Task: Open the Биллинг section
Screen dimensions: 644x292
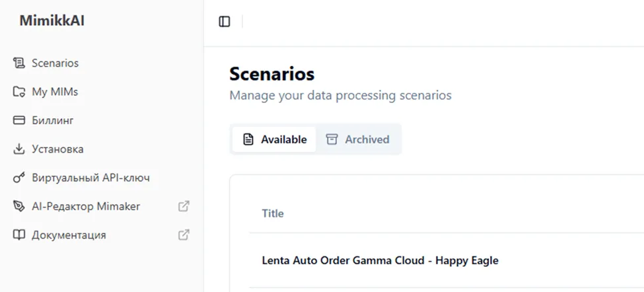Action: [53, 121]
